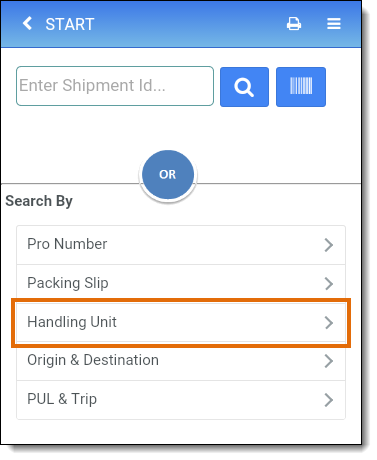Click the START header title
The image size is (377, 460).
tap(70, 24)
